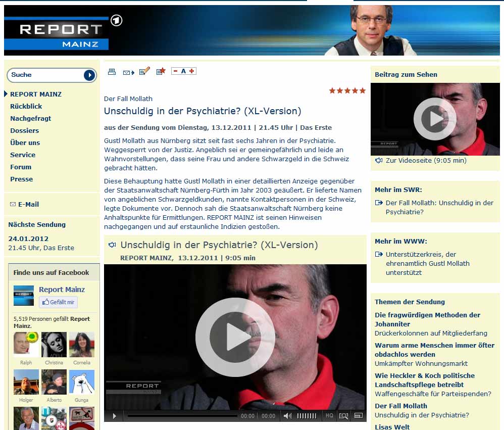Click the video progress bar
Viewport: 504px width, 430px height.
click(182, 416)
